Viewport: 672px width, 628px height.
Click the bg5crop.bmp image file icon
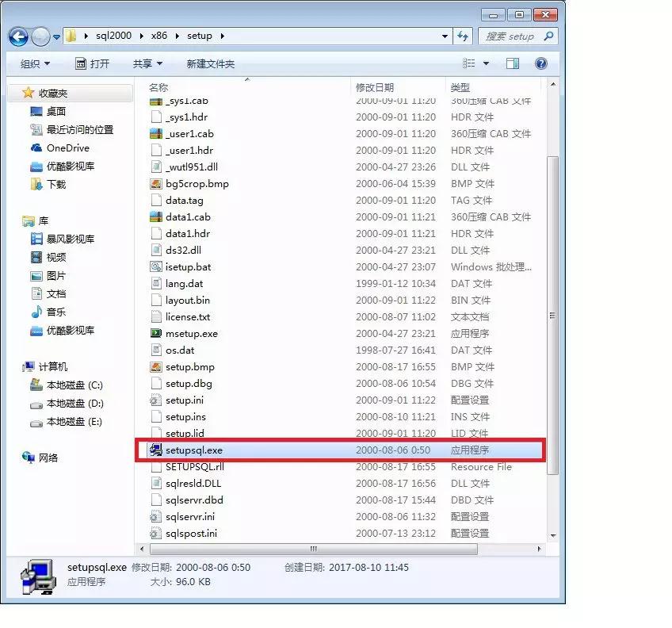coord(156,184)
